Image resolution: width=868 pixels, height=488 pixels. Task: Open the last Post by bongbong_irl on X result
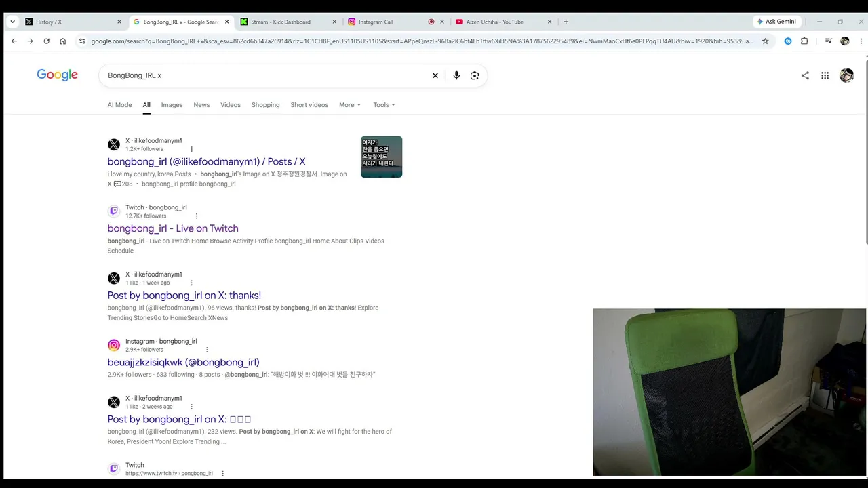(179, 420)
